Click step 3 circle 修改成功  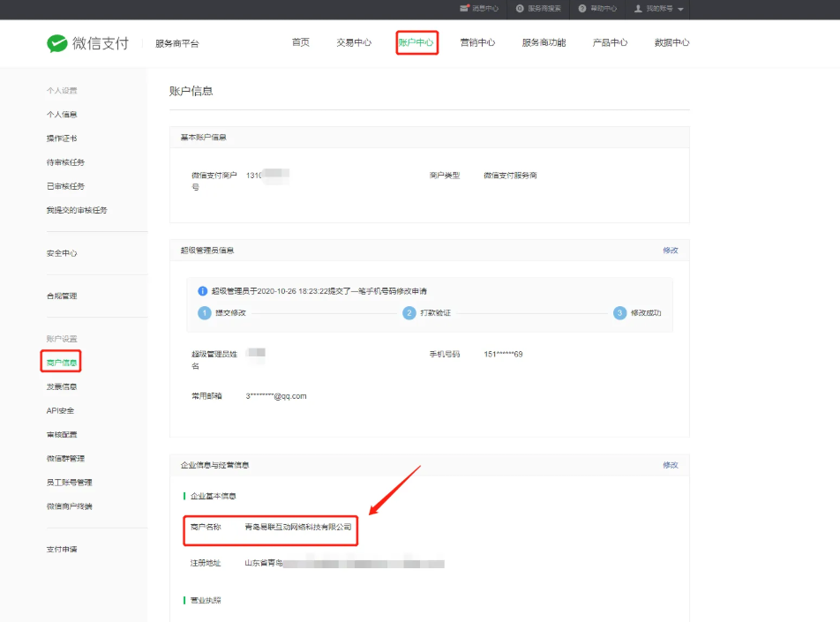click(620, 313)
